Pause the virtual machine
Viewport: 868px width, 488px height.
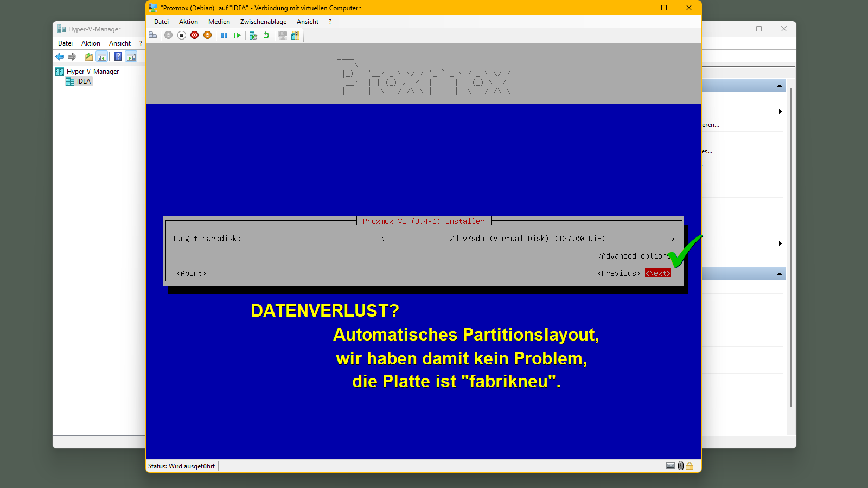[224, 35]
